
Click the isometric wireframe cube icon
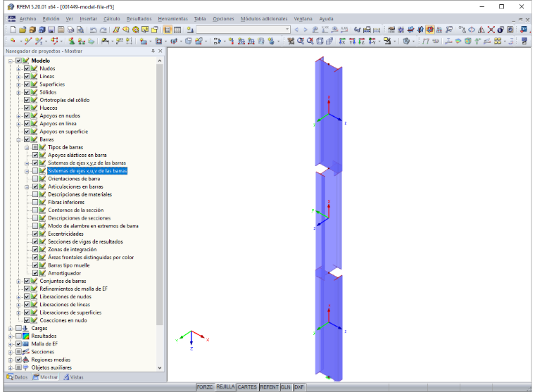(x=320, y=41)
